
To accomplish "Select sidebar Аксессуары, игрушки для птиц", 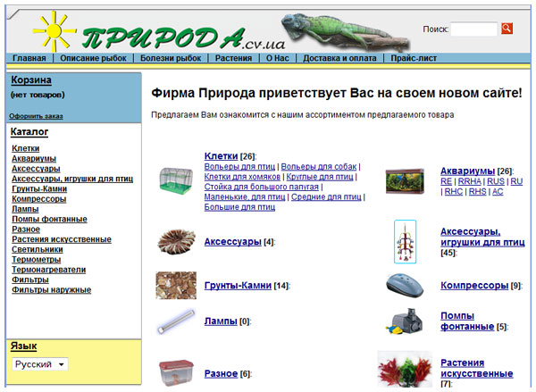I will point(72,179).
